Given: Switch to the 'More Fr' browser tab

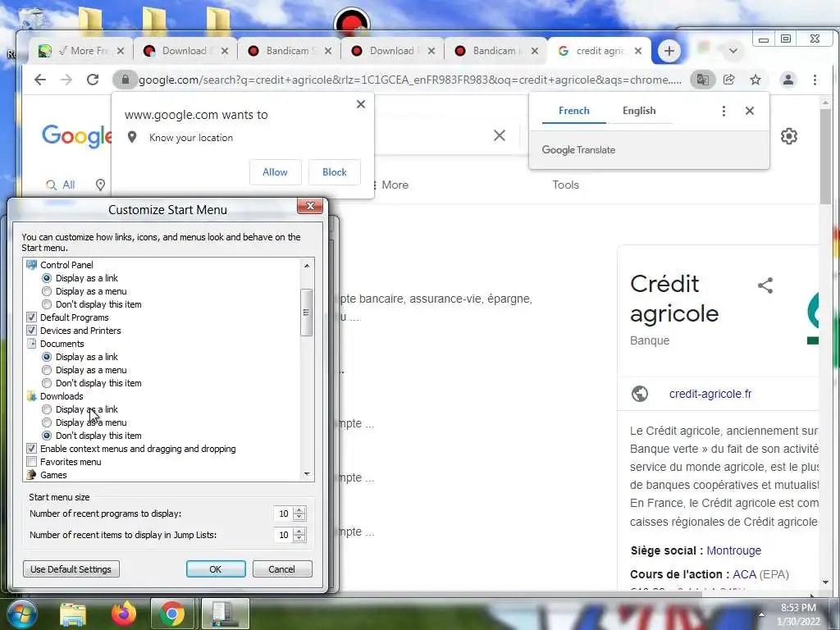Looking at the screenshot, I should (x=80, y=51).
